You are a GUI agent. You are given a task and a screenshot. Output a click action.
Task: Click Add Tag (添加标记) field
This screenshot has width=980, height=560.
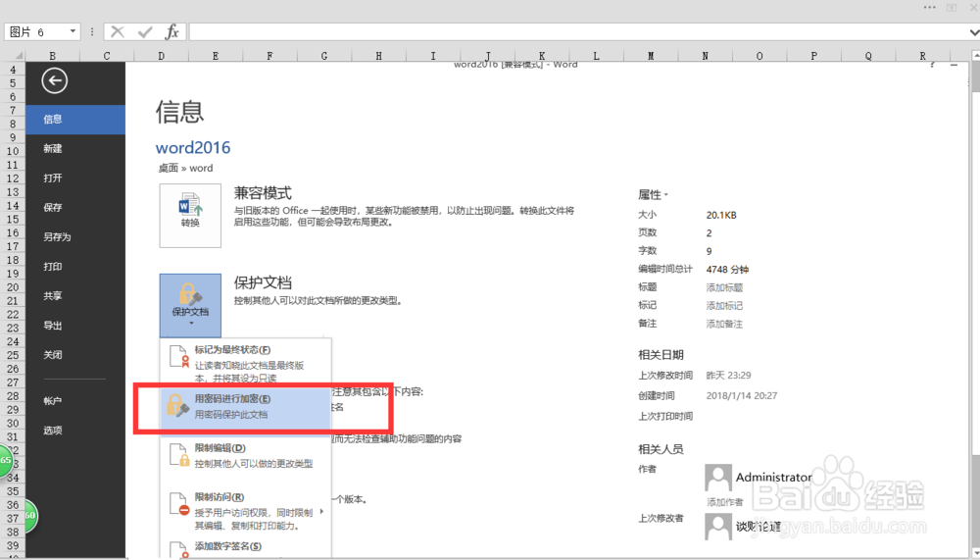click(x=724, y=305)
